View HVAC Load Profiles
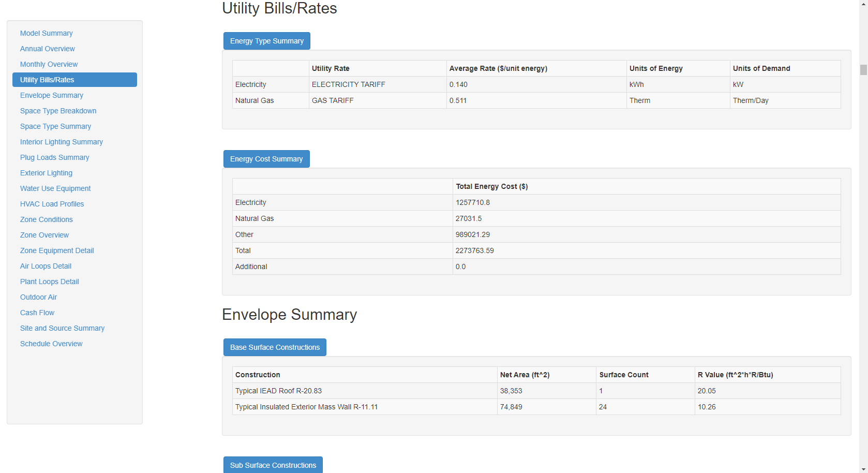Screen dimensions: 868x473 point(52,203)
